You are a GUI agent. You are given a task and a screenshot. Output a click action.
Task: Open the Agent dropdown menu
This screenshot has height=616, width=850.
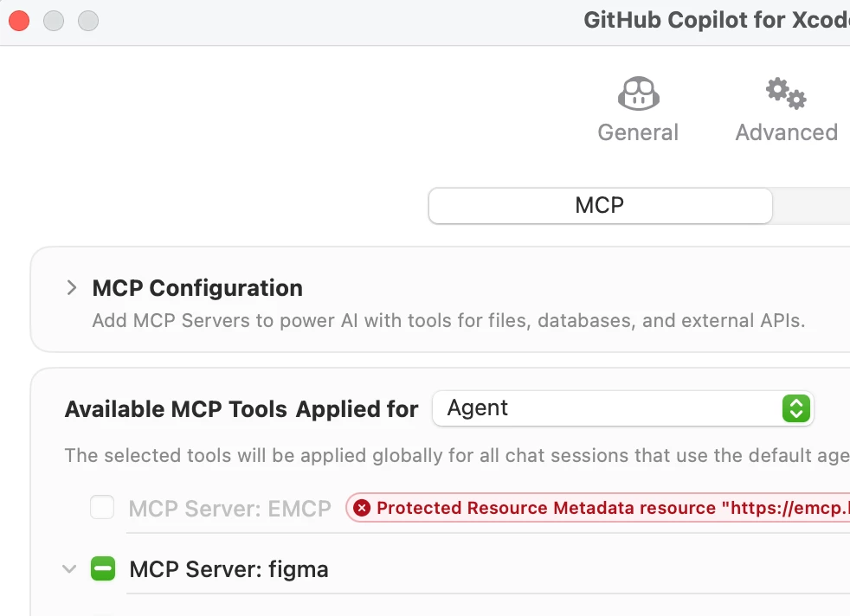(621, 408)
